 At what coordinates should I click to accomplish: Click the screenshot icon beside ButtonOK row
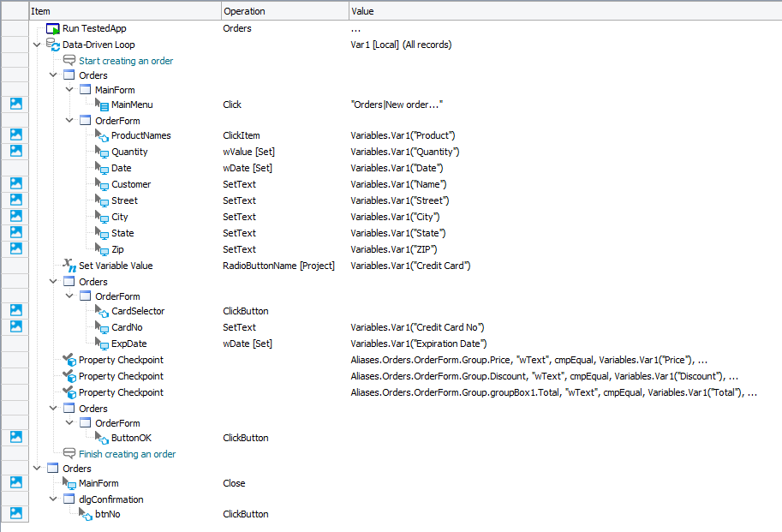pos(15,437)
